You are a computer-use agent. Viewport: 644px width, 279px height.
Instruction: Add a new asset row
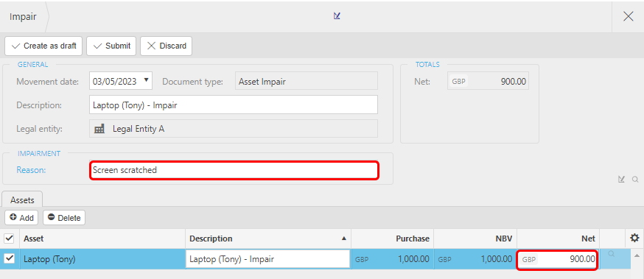tap(21, 218)
